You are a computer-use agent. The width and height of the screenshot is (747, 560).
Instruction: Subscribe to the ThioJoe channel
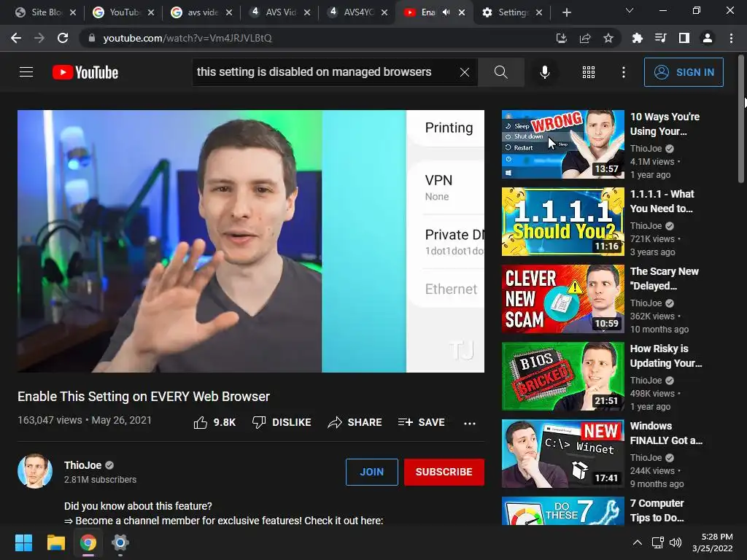coord(444,472)
